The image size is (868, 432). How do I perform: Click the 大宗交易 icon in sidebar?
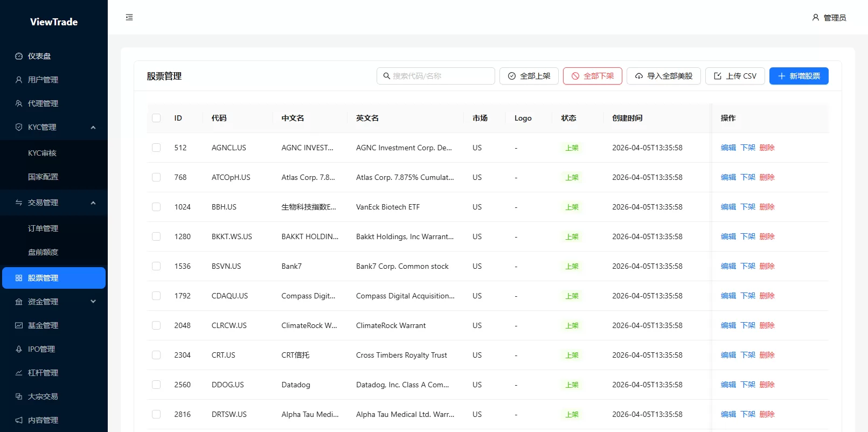[x=19, y=396]
